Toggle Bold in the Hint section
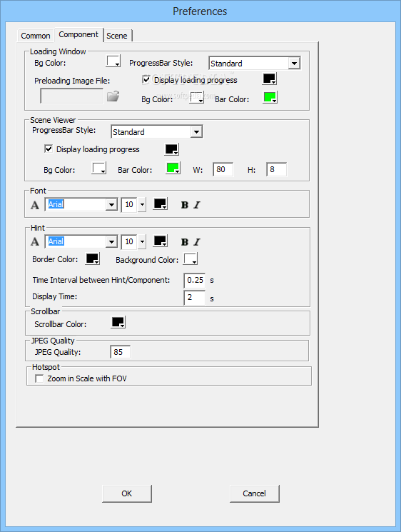The image size is (401, 532). pyautogui.click(x=185, y=242)
